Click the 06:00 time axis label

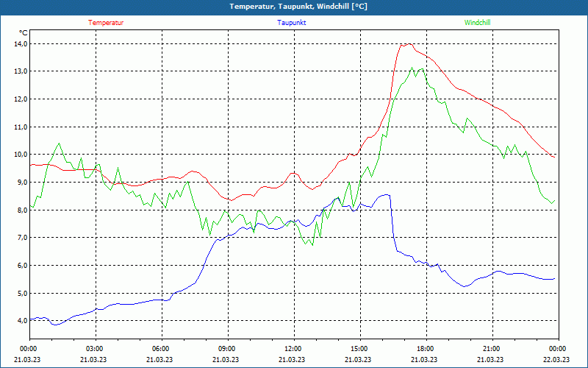click(x=162, y=349)
